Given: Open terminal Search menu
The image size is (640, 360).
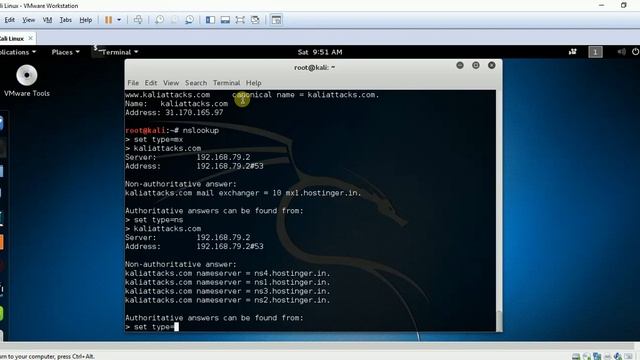Looking at the screenshot, I should [x=196, y=83].
